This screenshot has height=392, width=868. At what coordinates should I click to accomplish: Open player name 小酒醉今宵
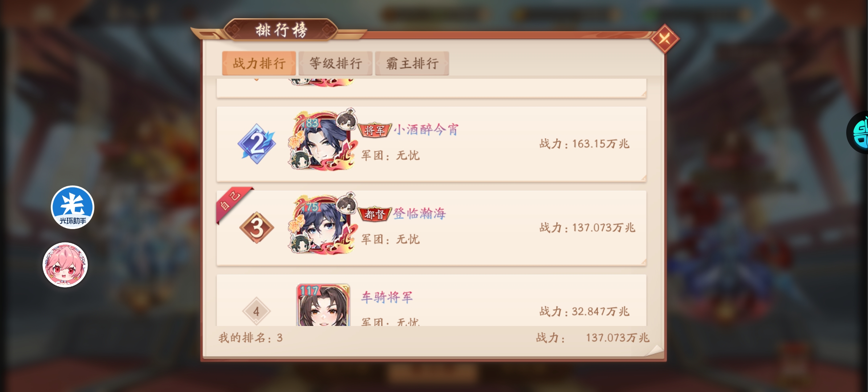click(x=426, y=129)
